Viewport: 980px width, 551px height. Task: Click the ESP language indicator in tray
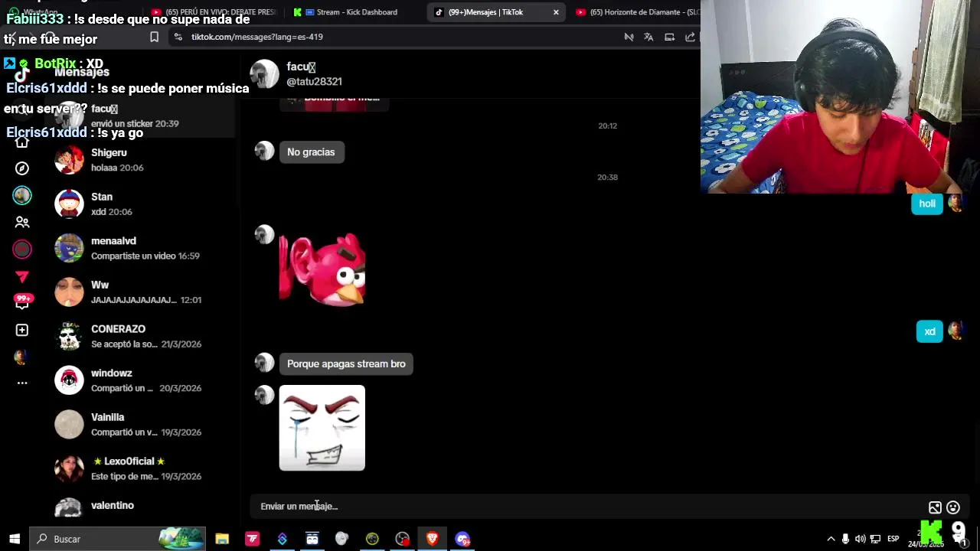coord(893,539)
